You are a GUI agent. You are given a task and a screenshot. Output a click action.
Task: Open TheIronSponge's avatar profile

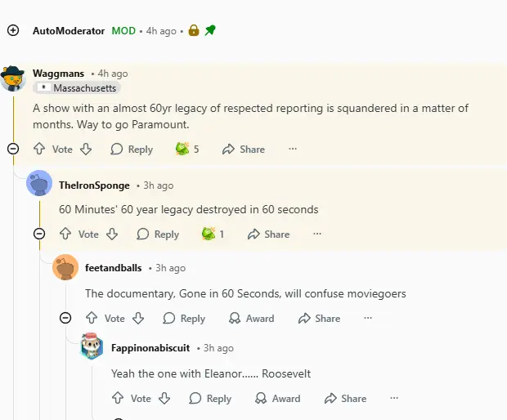pos(39,184)
